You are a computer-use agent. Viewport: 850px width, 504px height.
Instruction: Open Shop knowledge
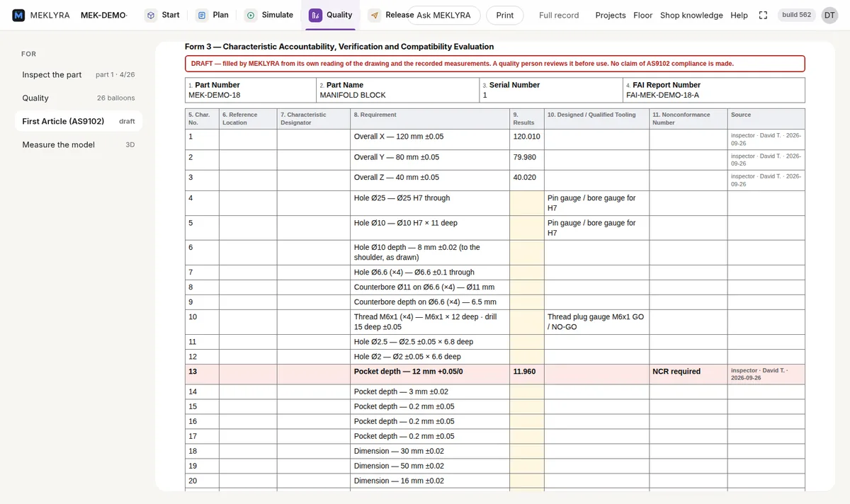(x=691, y=15)
